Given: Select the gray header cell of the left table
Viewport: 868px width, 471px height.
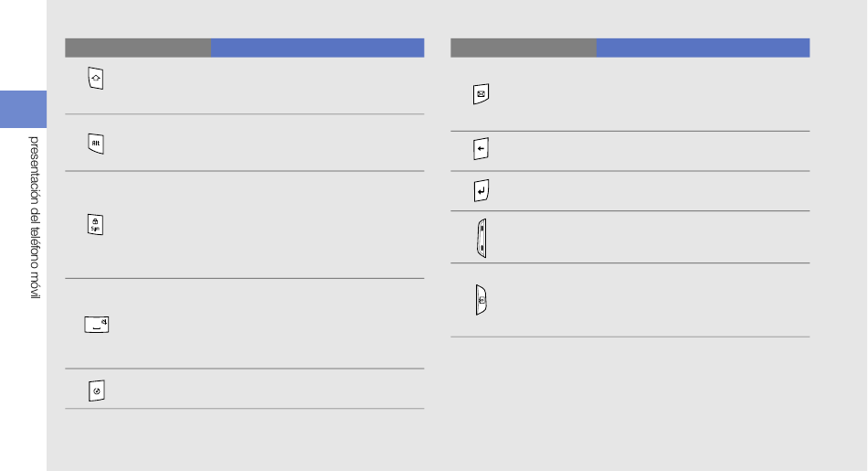Looking at the screenshot, I should click(x=138, y=48).
